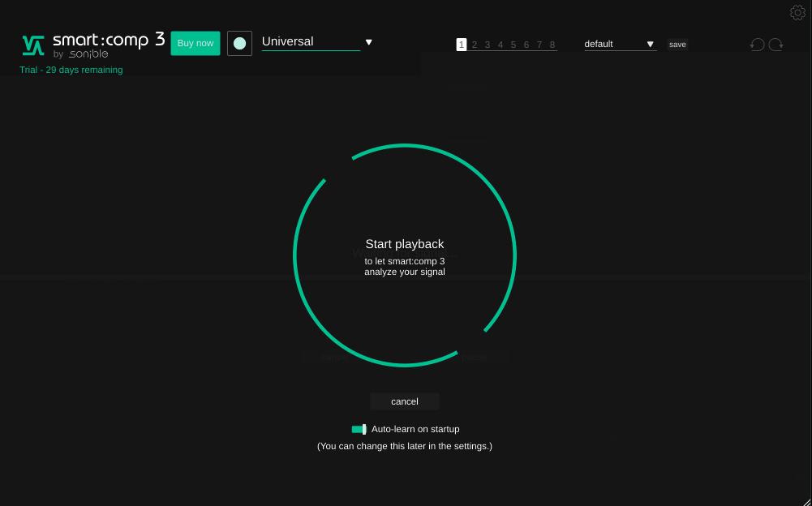
Task: Click the window resize handle in the corner
Action: [x=806, y=500]
